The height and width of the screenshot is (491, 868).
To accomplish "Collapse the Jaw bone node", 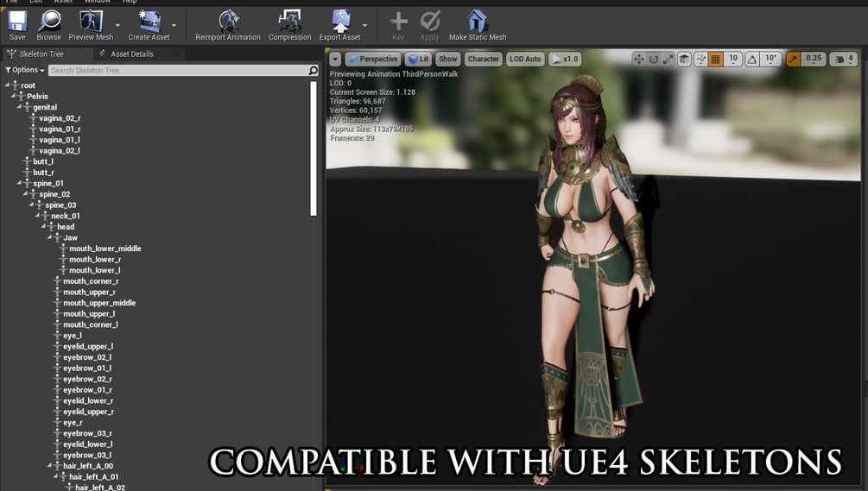I will coord(49,236).
